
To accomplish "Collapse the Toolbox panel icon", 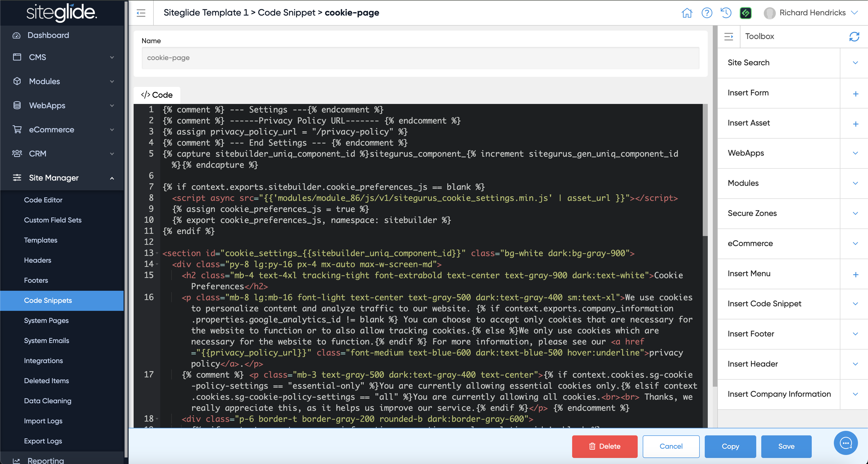I will click(x=729, y=36).
